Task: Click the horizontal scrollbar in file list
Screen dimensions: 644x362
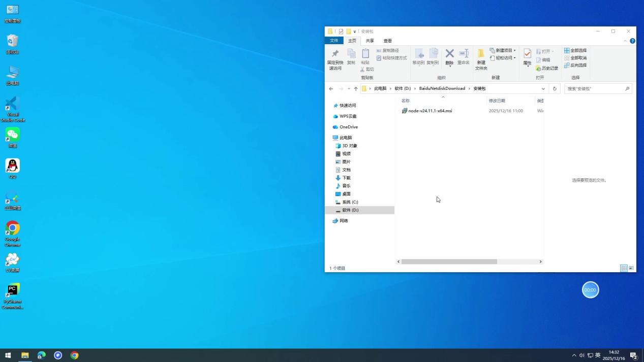Action: [449, 261]
